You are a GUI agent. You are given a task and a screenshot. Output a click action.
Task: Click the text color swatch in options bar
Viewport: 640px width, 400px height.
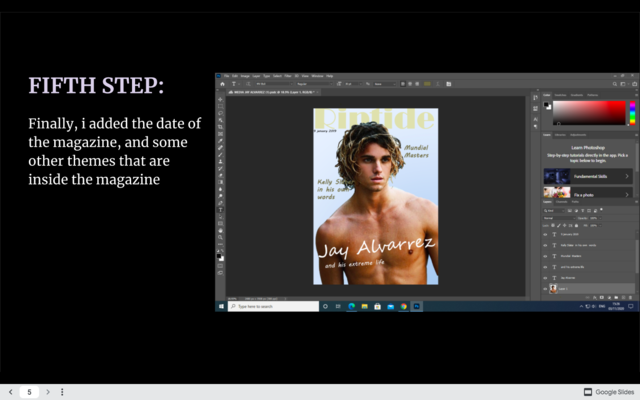pos(427,84)
